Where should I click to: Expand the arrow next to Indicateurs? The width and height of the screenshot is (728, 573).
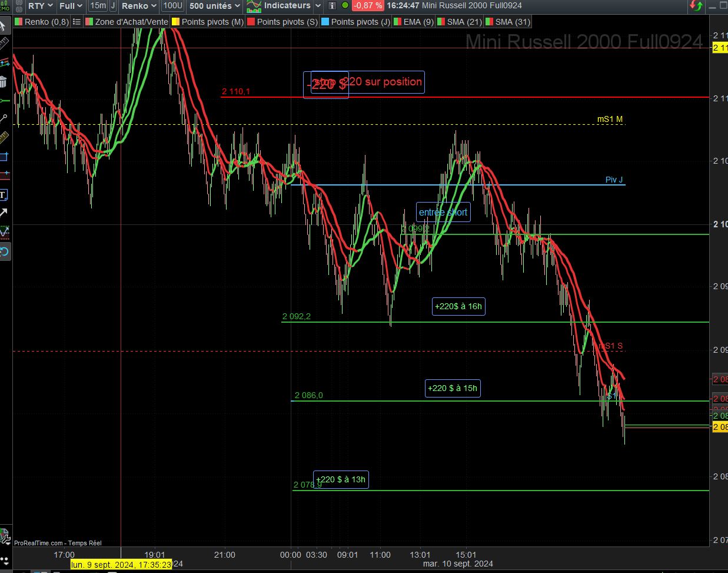318,6
